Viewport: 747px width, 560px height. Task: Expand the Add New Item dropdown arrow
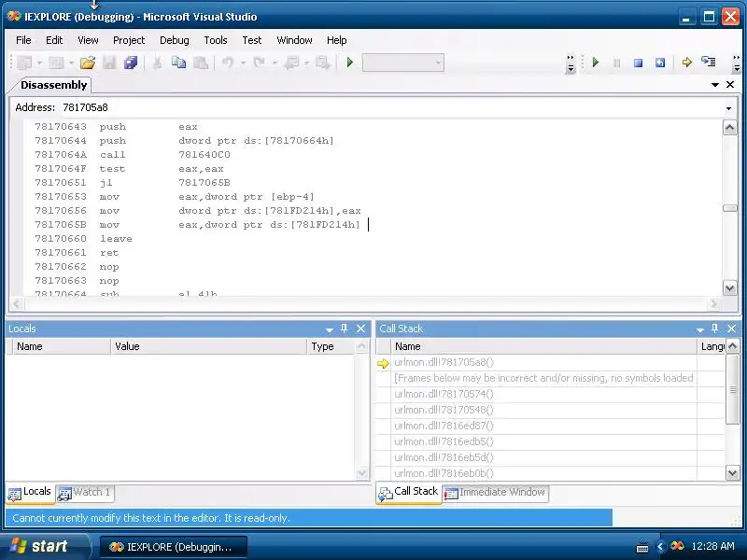click(71, 63)
